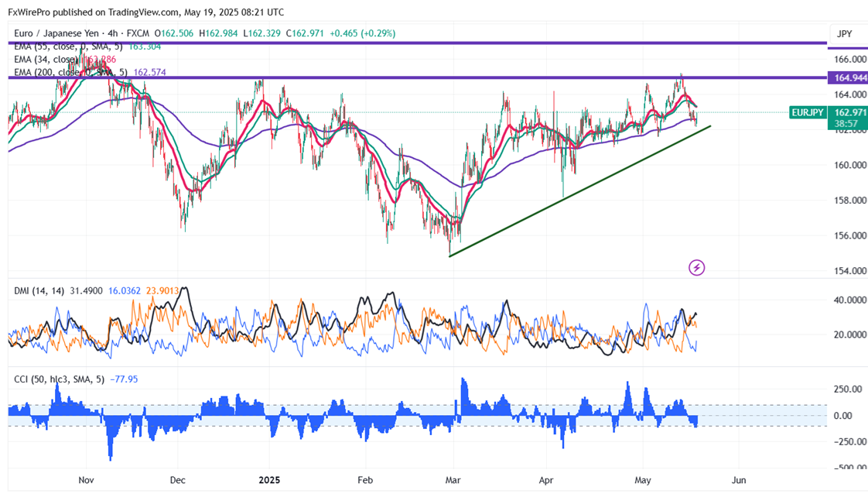Click the 0.00 CCI axis label
This screenshot has height=494, width=868.
pyautogui.click(x=842, y=416)
